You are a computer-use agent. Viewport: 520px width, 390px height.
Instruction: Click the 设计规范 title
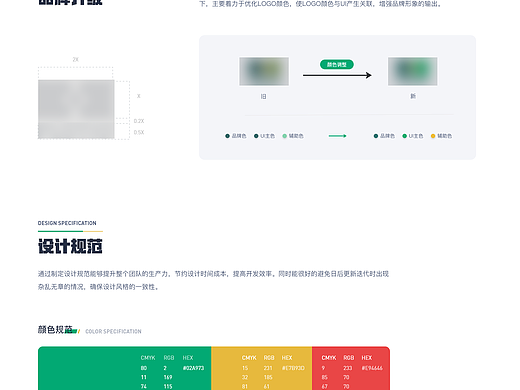pyautogui.click(x=70, y=246)
